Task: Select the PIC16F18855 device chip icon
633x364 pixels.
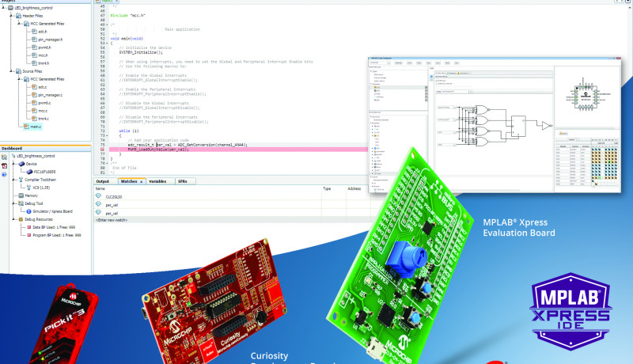Action: coord(30,171)
